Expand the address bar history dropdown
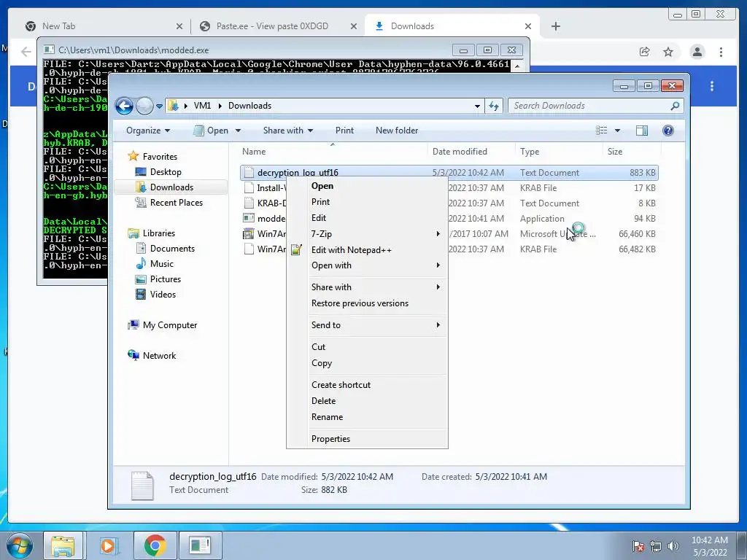Screen dimensions: 747x560 point(477,106)
